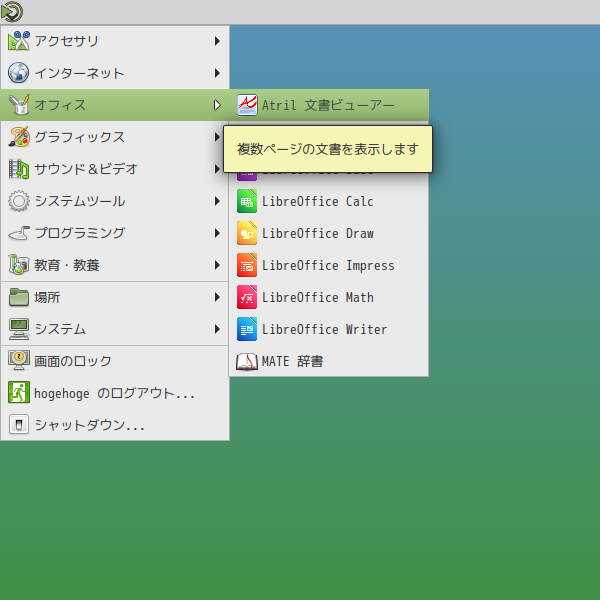Expand the アクセサリ submenu arrow
600x600 pixels.
pyautogui.click(x=217, y=41)
